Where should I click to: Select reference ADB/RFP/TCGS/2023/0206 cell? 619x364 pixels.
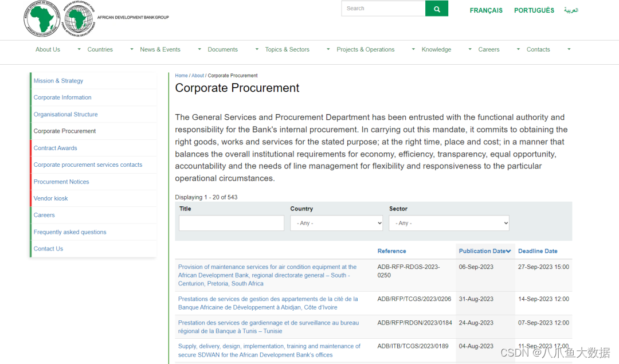tap(414, 299)
